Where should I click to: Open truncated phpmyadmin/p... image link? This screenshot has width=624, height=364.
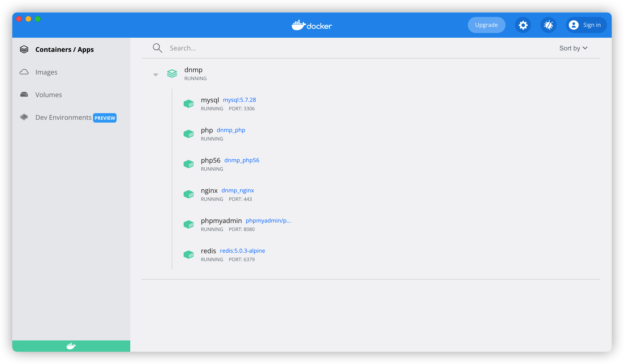(x=268, y=221)
